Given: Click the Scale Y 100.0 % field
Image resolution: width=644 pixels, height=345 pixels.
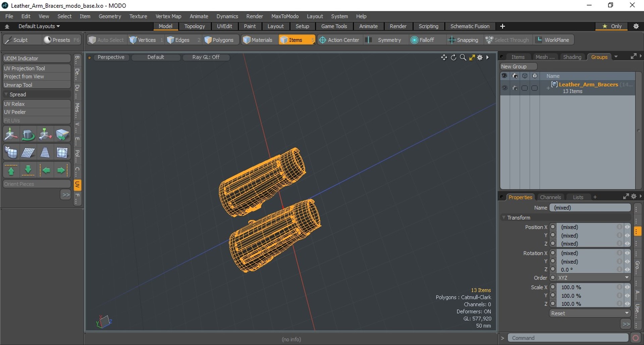Looking at the screenshot, I should pos(590,296).
